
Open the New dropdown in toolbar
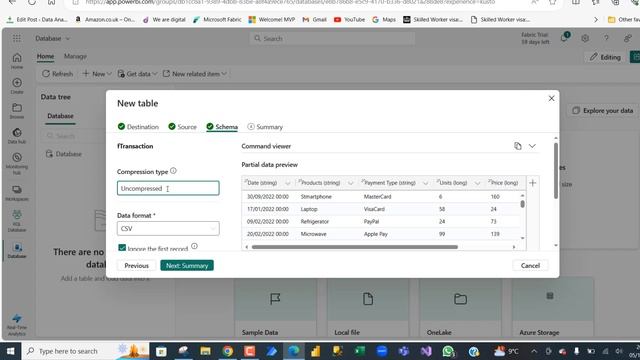(97, 74)
